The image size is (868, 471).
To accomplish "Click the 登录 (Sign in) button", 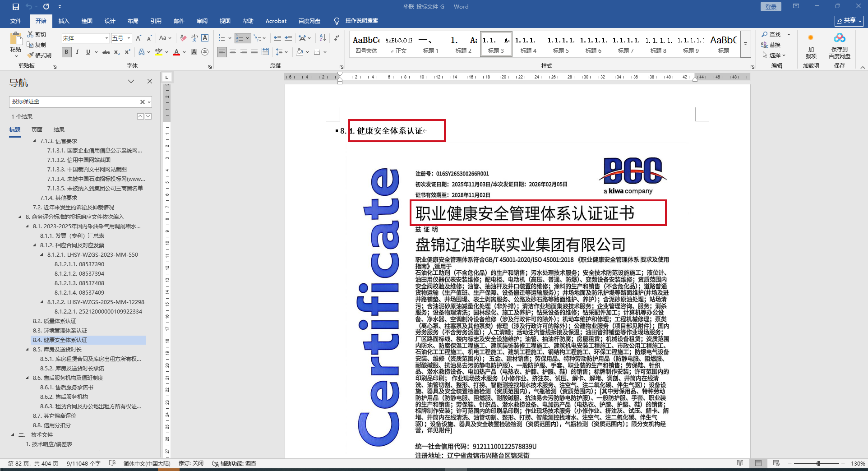I will tap(771, 7).
